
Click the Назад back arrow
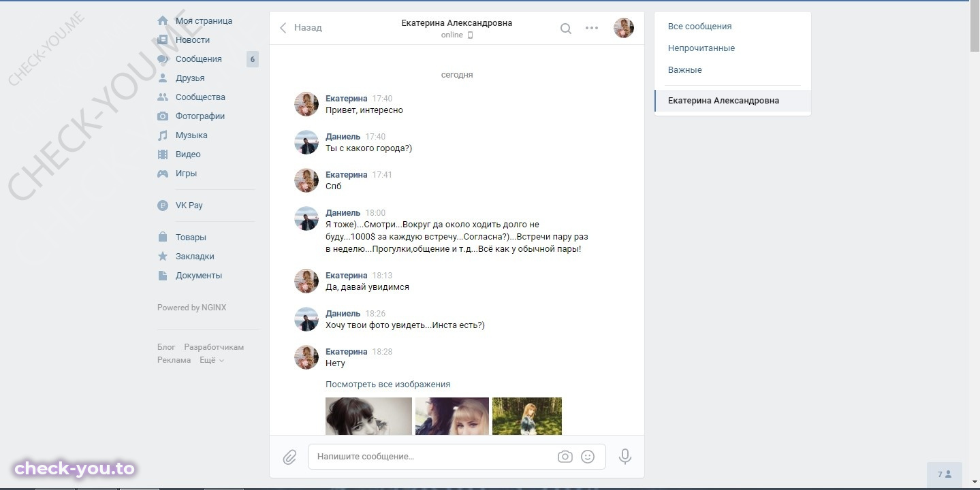click(x=283, y=28)
